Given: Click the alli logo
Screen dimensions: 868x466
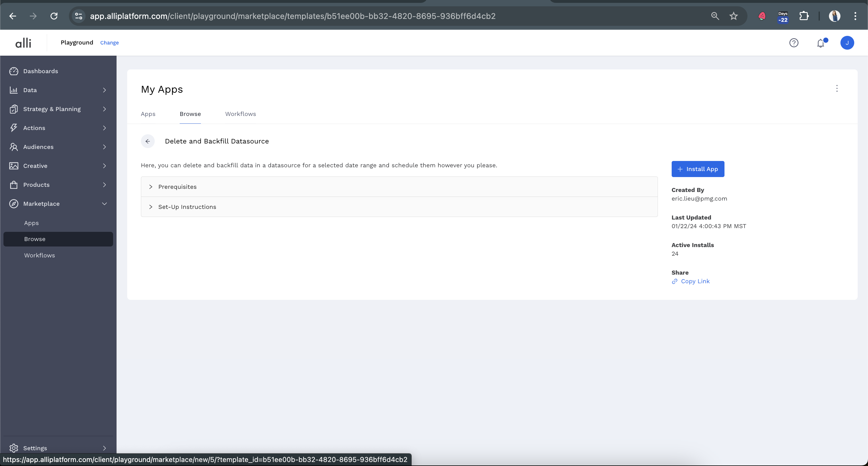Looking at the screenshot, I should click(23, 43).
